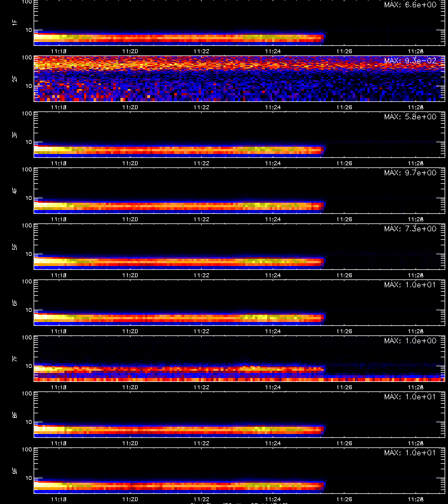This screenshot has width=448, height=504.
Task: Click the 10 y-axis label of panel 3F
Action: pyautogui.click(x=29, y=142)
